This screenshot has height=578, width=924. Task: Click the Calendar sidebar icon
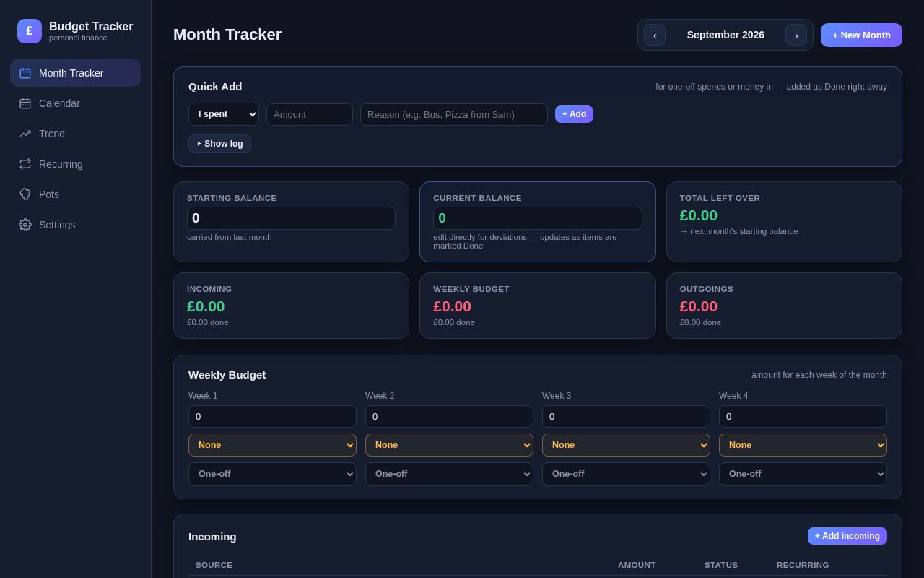pos(25,103)
